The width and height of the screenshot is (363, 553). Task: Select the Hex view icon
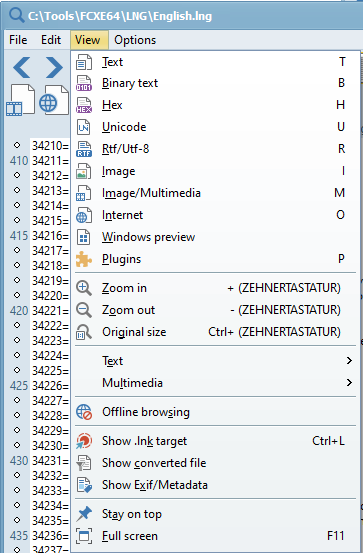[84, 105]
